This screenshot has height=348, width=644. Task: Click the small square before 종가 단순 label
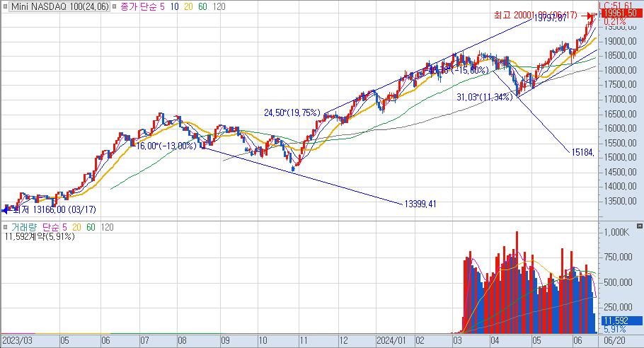115,6
